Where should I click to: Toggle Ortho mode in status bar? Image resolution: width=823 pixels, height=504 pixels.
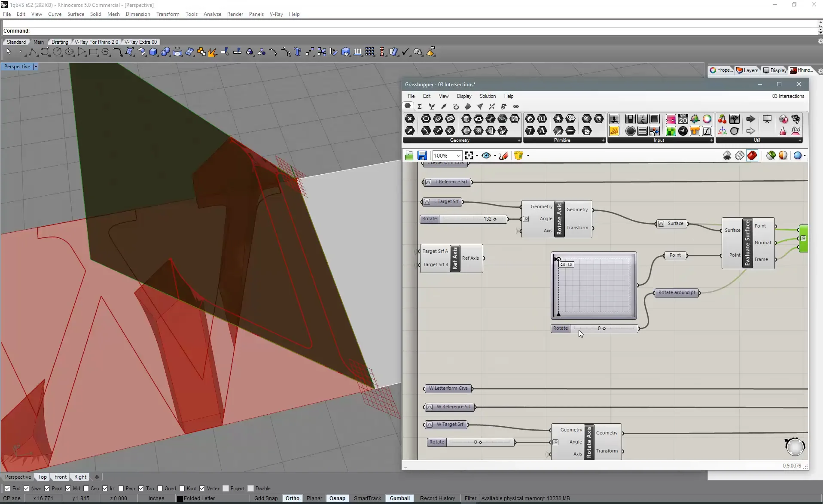[292, 498]
